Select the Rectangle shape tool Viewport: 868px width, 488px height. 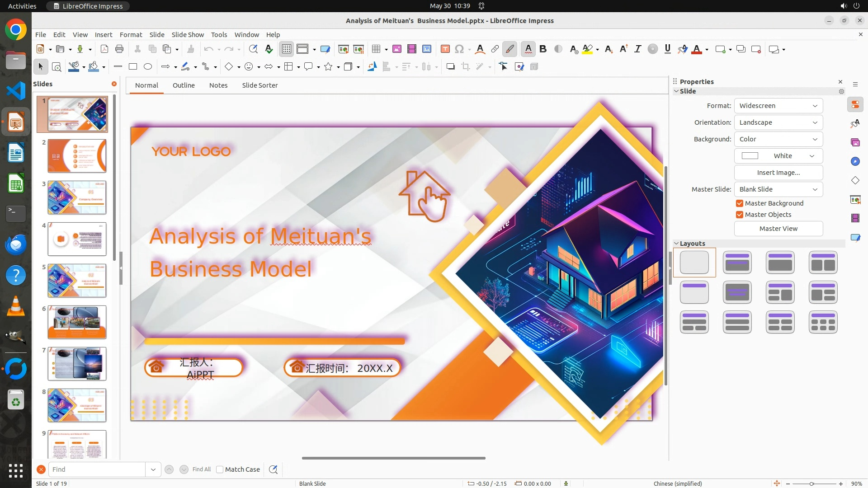[x=132, y=67]
